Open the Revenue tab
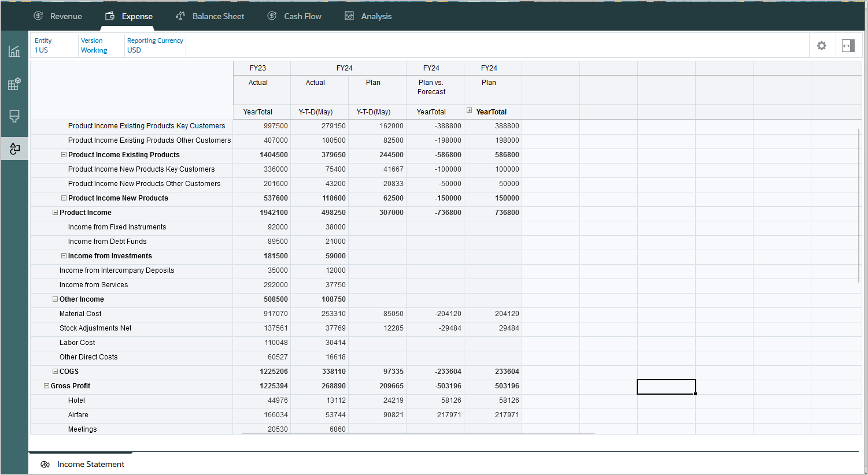This screenshot has width=868, height=475. [x=58, y=16]
